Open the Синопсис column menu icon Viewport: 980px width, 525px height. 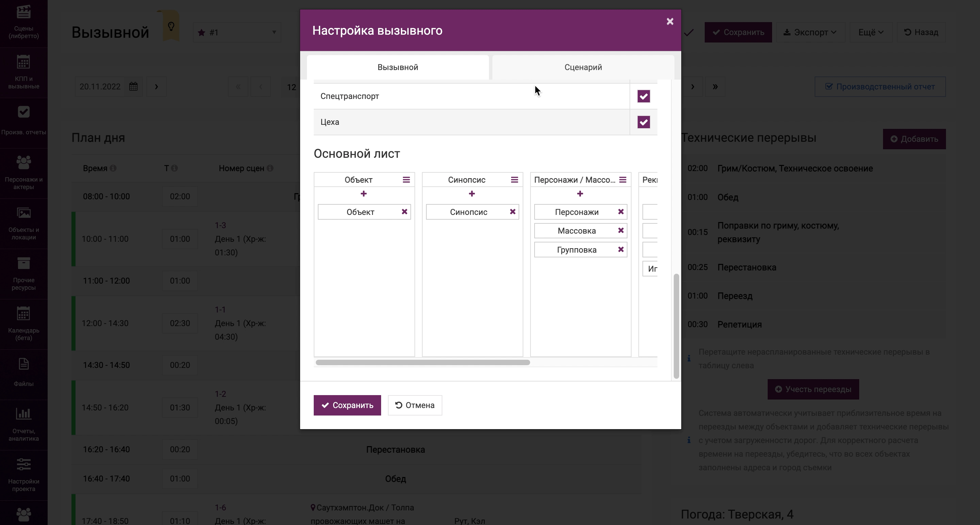click(514, 180)
